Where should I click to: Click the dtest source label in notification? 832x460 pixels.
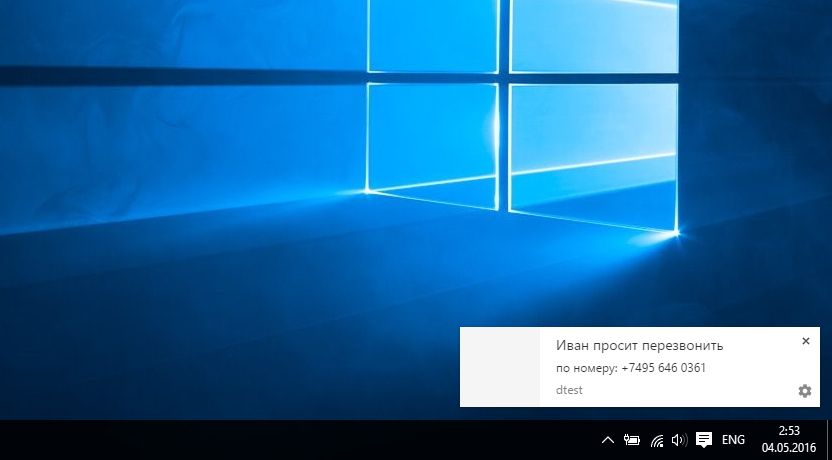[569, 390]
